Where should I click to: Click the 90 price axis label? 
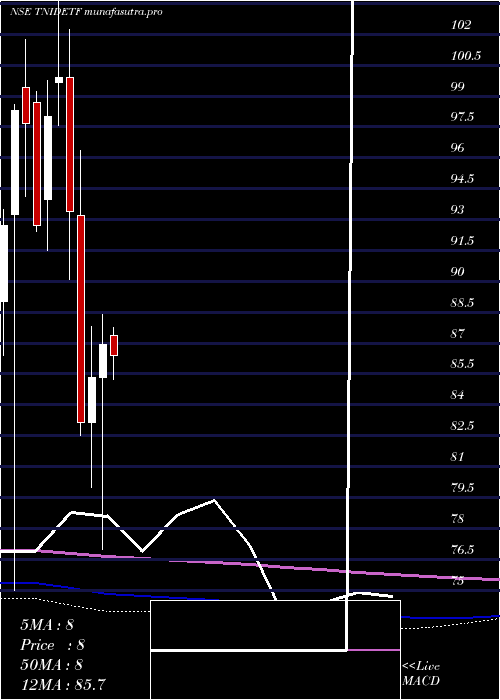[458, 272]
